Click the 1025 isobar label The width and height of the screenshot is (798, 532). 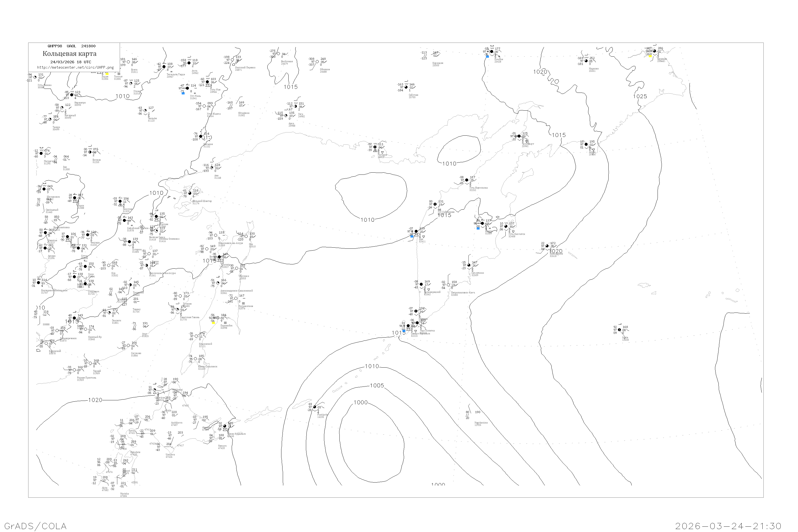point(640,96)
